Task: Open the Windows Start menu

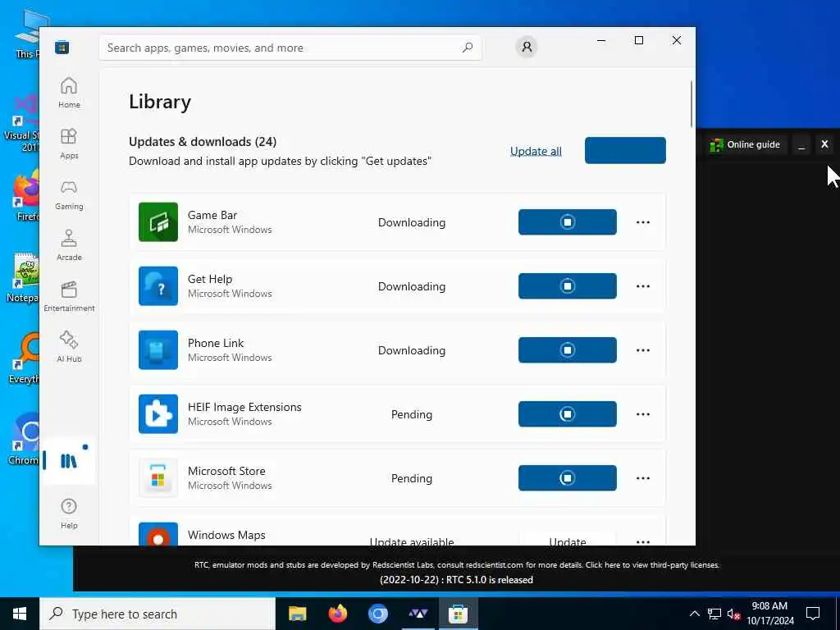Action: pyautogui.click(x=20, y=614)
